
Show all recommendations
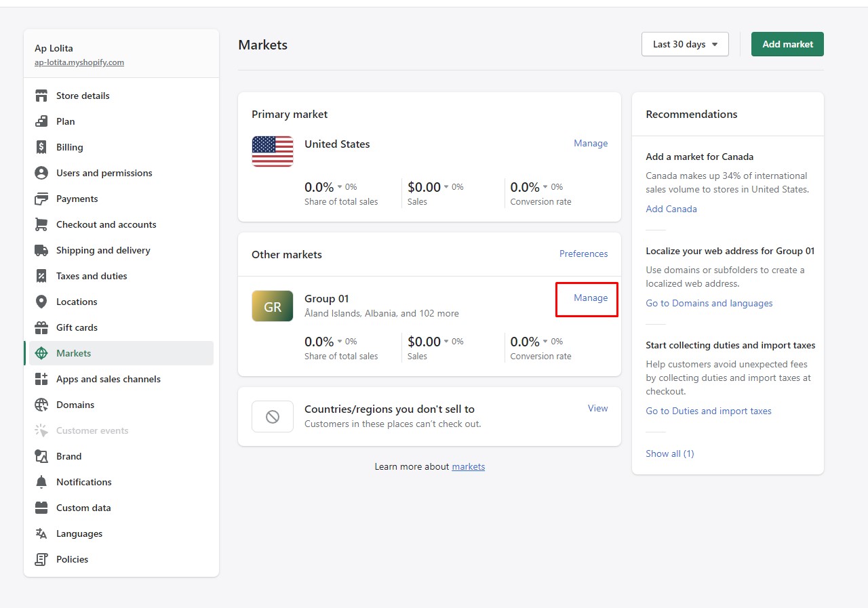tap(669, 453)
